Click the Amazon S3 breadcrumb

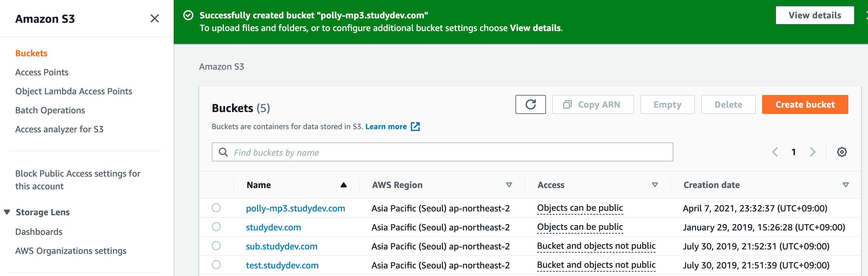click(x=221, y=67)
